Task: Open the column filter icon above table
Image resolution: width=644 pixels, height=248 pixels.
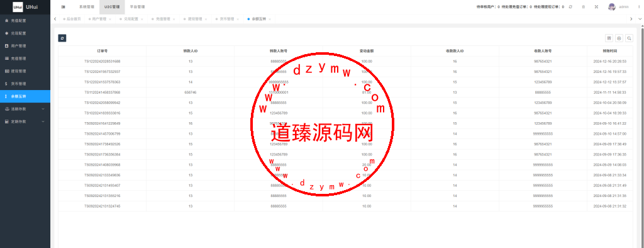Action: (609, 38)
